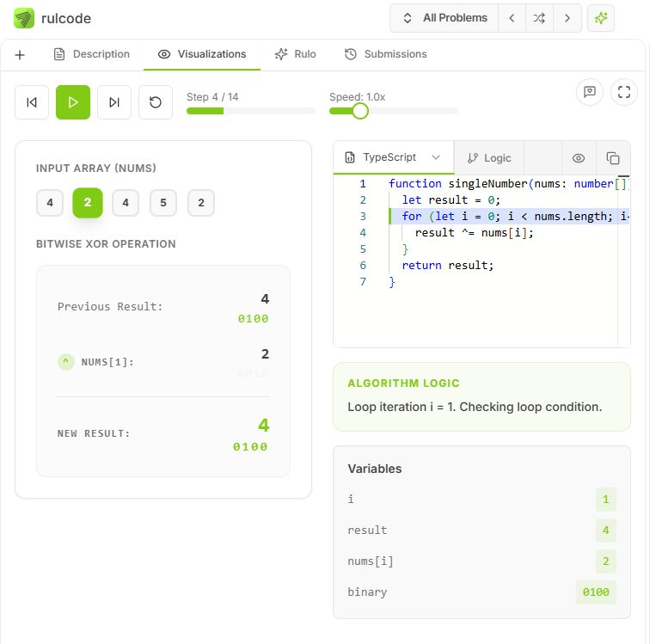Click the XOR caret symbol beside NUMS[1]
The width and height of the screenshot is (650, 644).
point(66,362)
